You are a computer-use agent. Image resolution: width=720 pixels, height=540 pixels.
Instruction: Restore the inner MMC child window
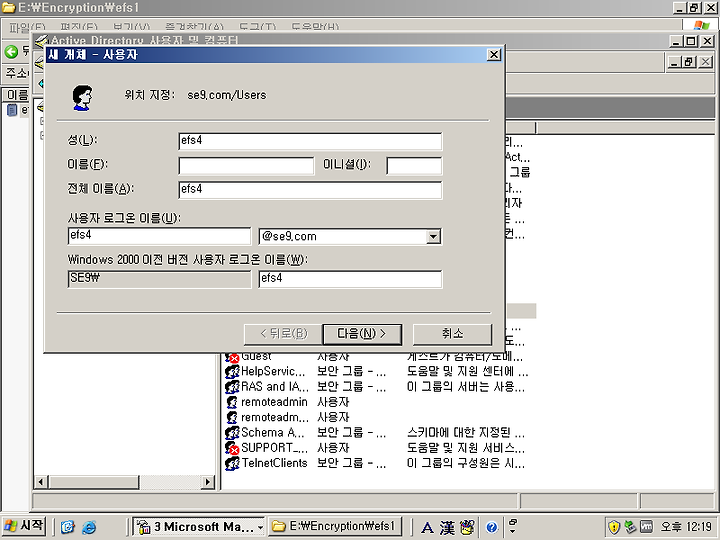click(x=689, y=62)
